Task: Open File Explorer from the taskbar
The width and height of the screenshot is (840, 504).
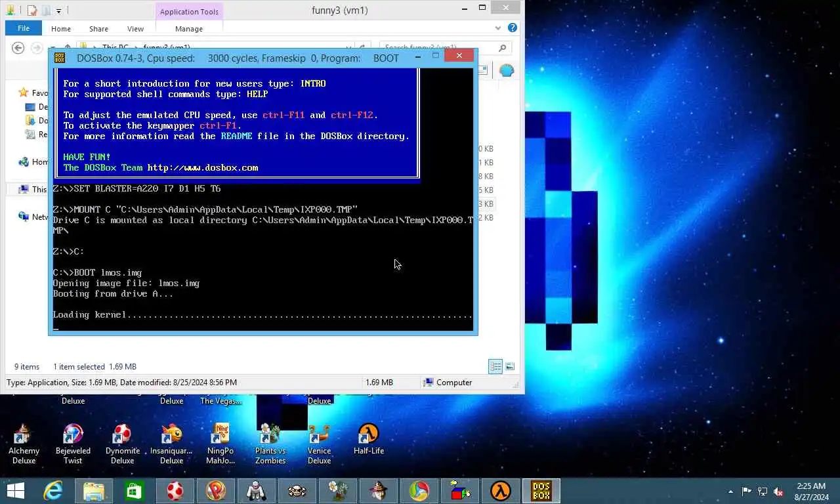Action: (x=94, y=491)
